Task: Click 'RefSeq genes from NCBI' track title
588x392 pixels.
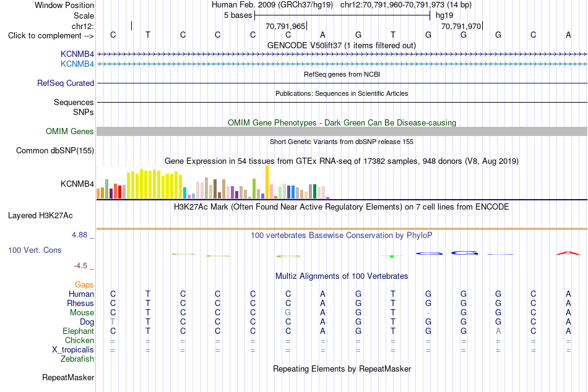Action: coord(342,74)
